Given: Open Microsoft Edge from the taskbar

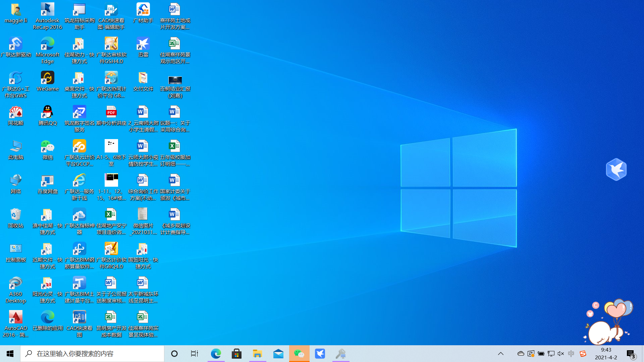Looking at the screenshot, I should [x=216, y=354].
